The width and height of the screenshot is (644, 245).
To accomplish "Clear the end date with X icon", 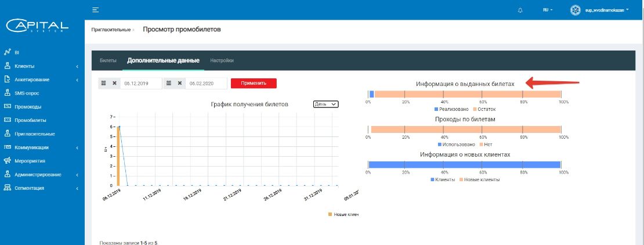I will coord(179,83).
